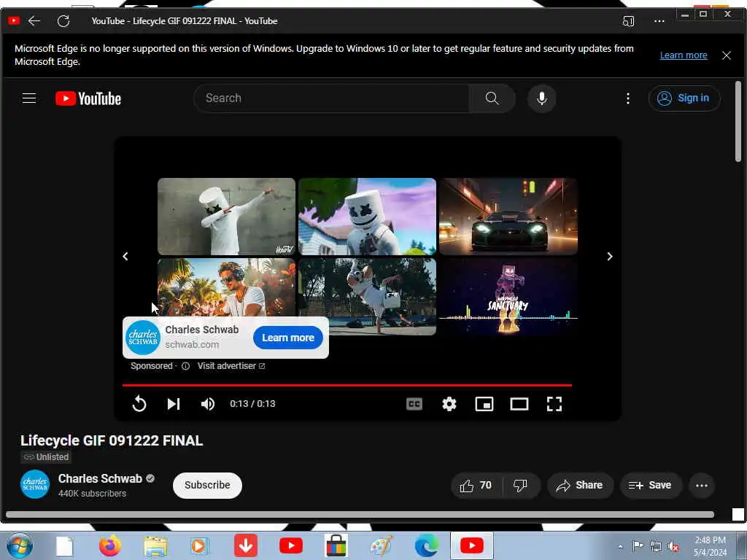Viewport: 747px width, 560px height.
Task: Open Microsoft Edge from the taskbar
Action: (426, 546)
